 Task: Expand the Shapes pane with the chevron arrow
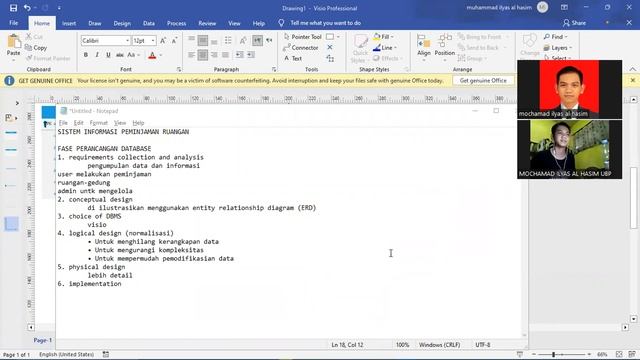click(17, 103)
